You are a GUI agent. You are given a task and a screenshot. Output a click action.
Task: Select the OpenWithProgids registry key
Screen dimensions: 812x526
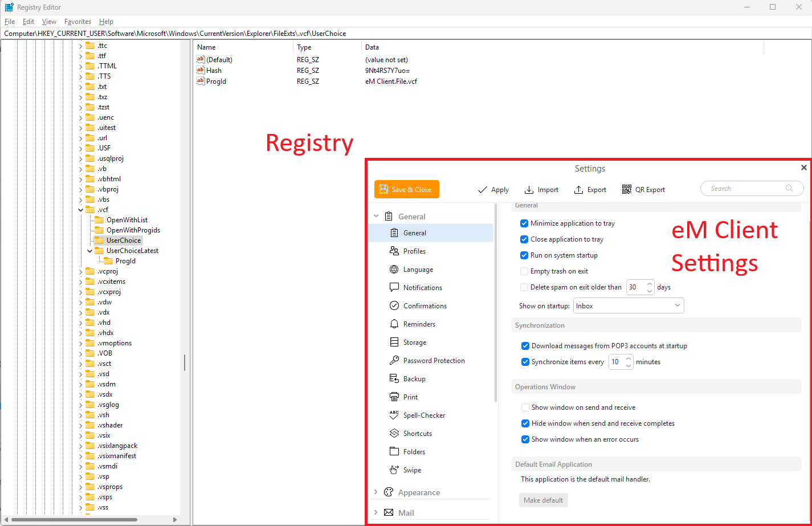[x=133, y=230]
